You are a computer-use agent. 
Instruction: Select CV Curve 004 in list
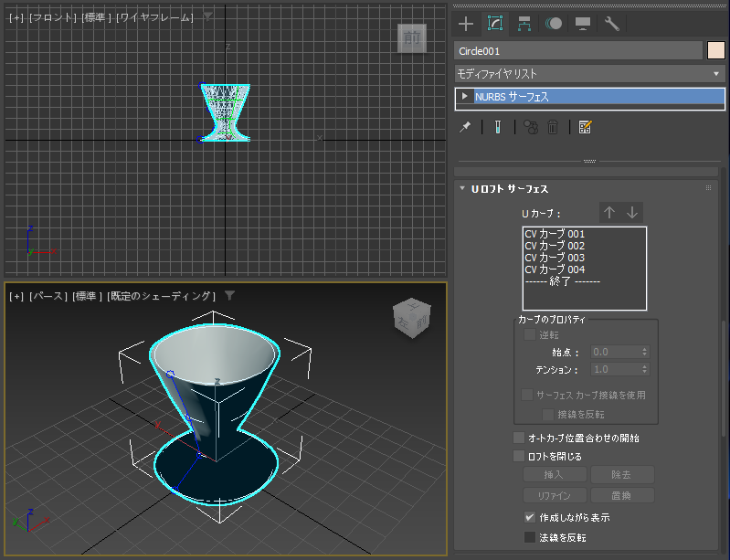pos(585,269)
